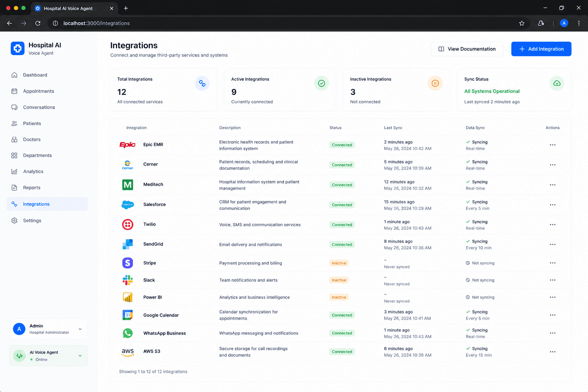Bookmark this page with star icon
Viewport: 588px width, 392px height.
click(x=522, y=23)
